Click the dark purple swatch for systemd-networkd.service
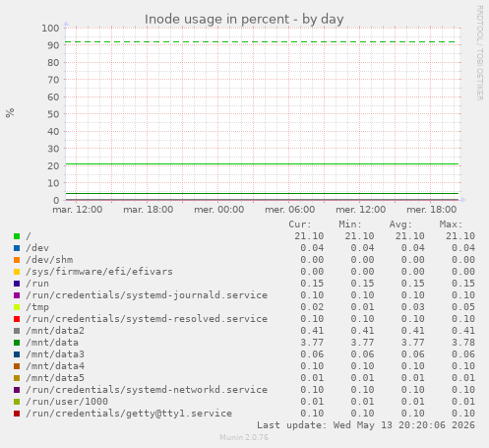 17,390
